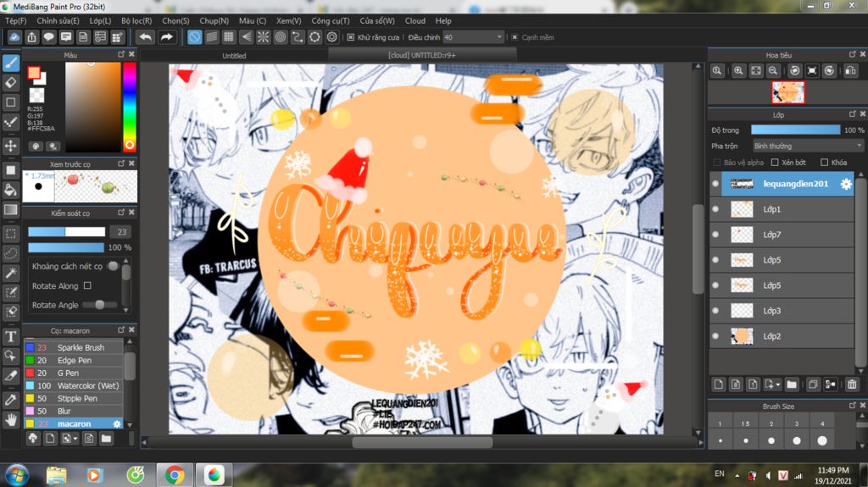Screen dimensions: 868x487
Task: Click the Undo arrow in toolbar
Action: pyautogui.click(x=146, y=37)
